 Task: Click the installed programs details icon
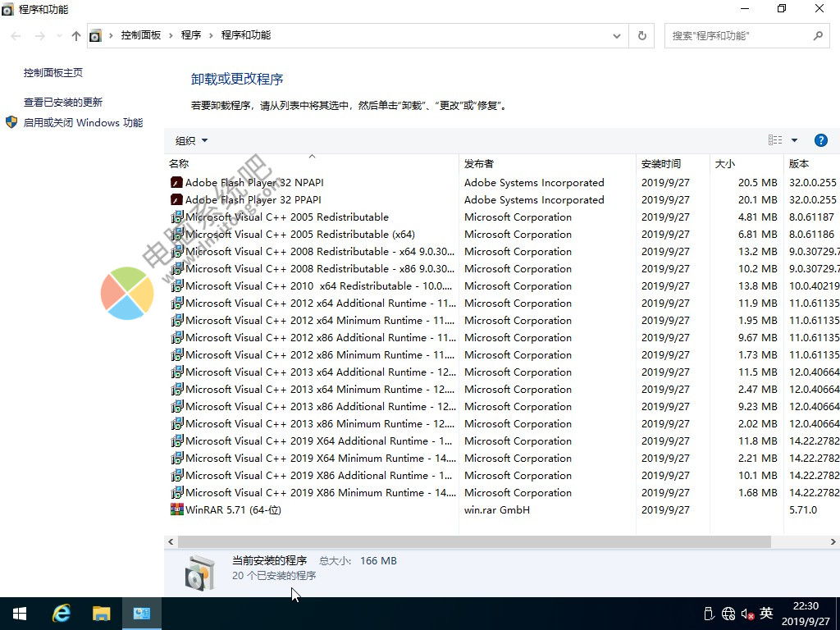pyautogui.click(x=200, y=573)
